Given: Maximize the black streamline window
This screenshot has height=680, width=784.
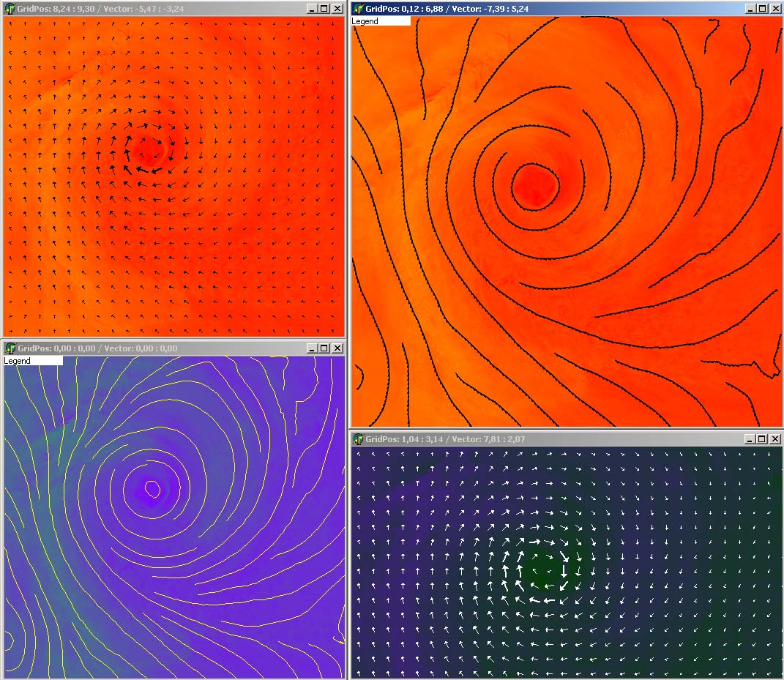Looking at the screenshot, I should pyautogui.click(x=762, y=9).
